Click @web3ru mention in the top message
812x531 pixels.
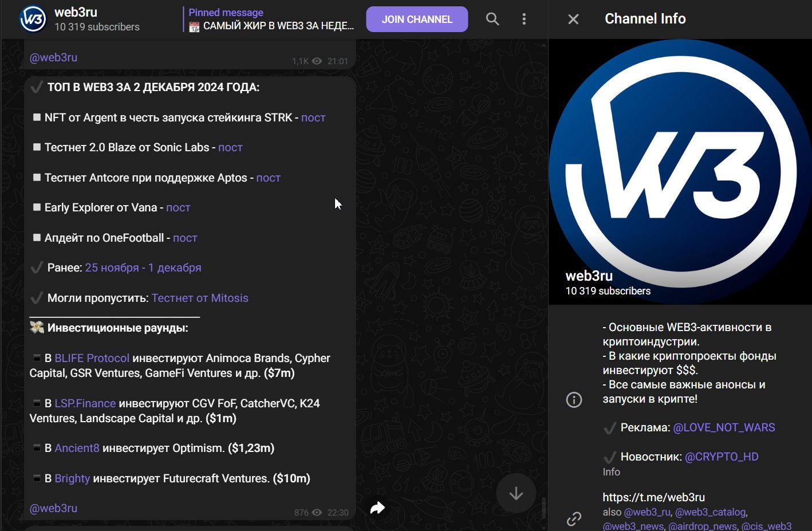pyautogui.click(x=53, y=57)
